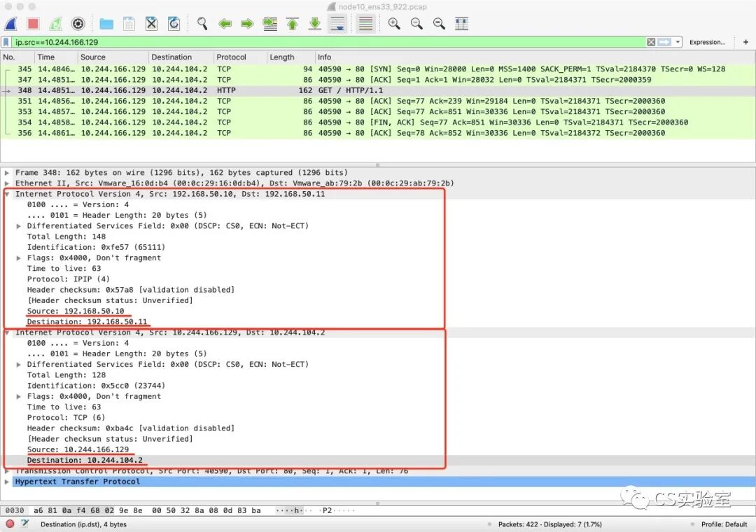Select Total Length: 148 field

[x=66, y=237]
